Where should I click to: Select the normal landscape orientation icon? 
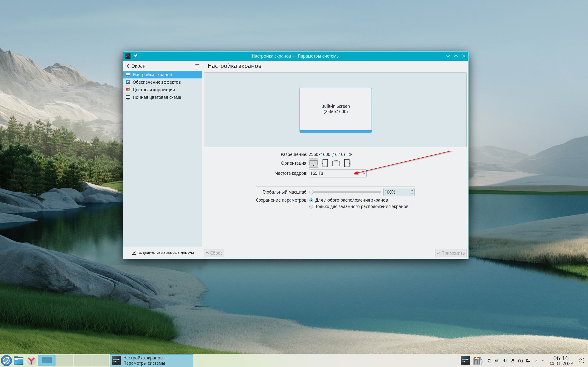tap(313, 163)
